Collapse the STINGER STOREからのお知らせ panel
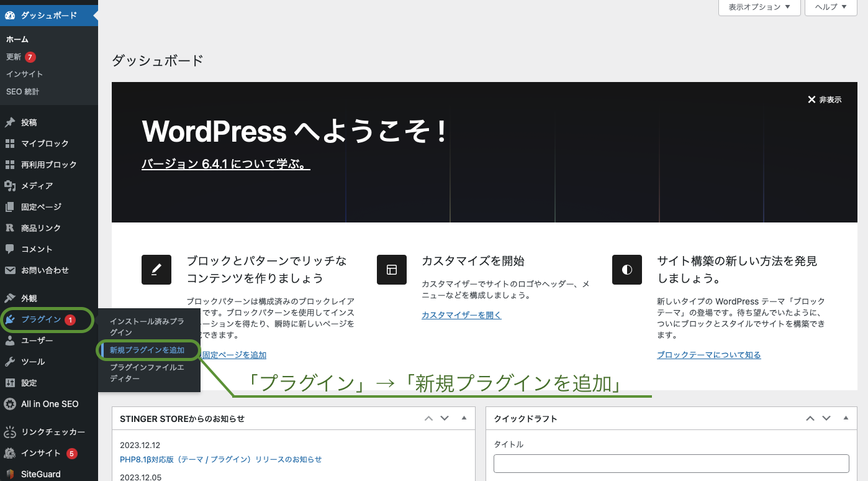 [464, 418]
